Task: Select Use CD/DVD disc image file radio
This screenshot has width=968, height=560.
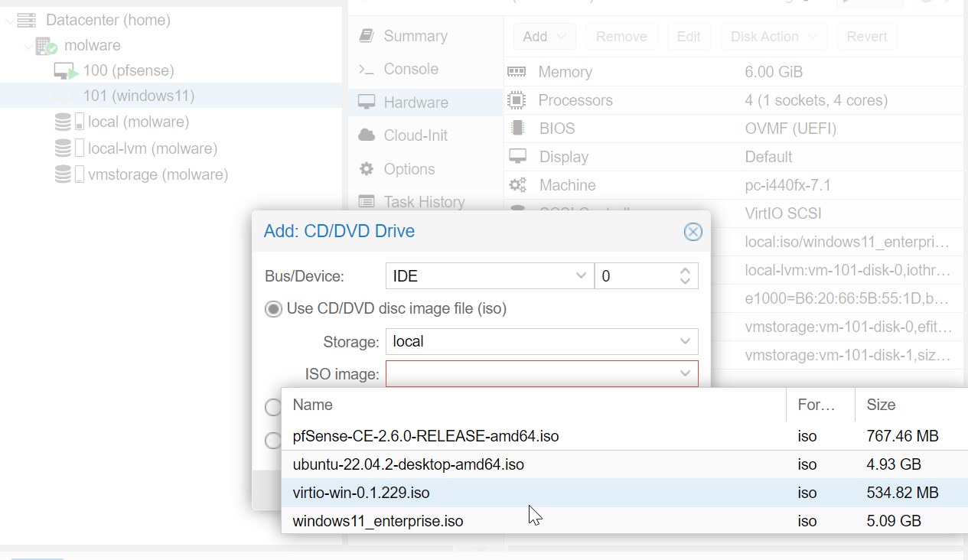Action: pyautogui.click(x=273, y=309)
